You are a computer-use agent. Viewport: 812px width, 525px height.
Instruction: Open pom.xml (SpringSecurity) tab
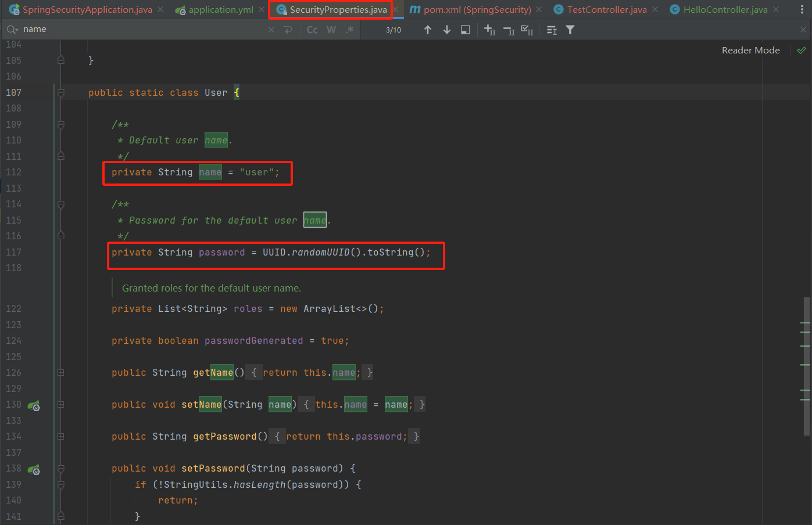(477, 10)
